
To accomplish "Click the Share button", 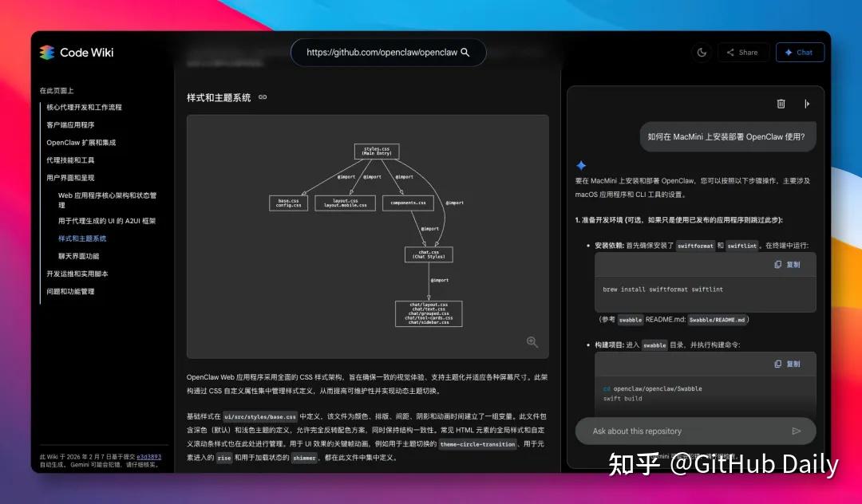I will point(741,53).
